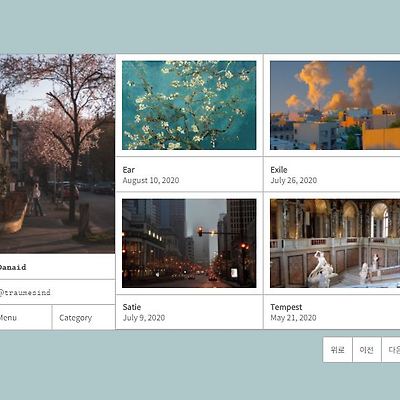The width and height of the screenshot is (400, 400).
Task: Click the @traumesind handle
Action: [25, 292]
